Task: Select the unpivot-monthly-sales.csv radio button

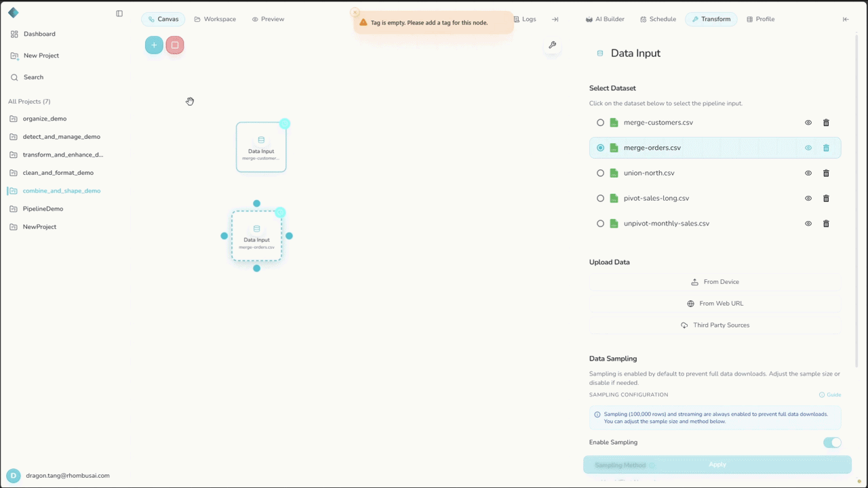Action: pyautogui.click(x=600, y=224)
